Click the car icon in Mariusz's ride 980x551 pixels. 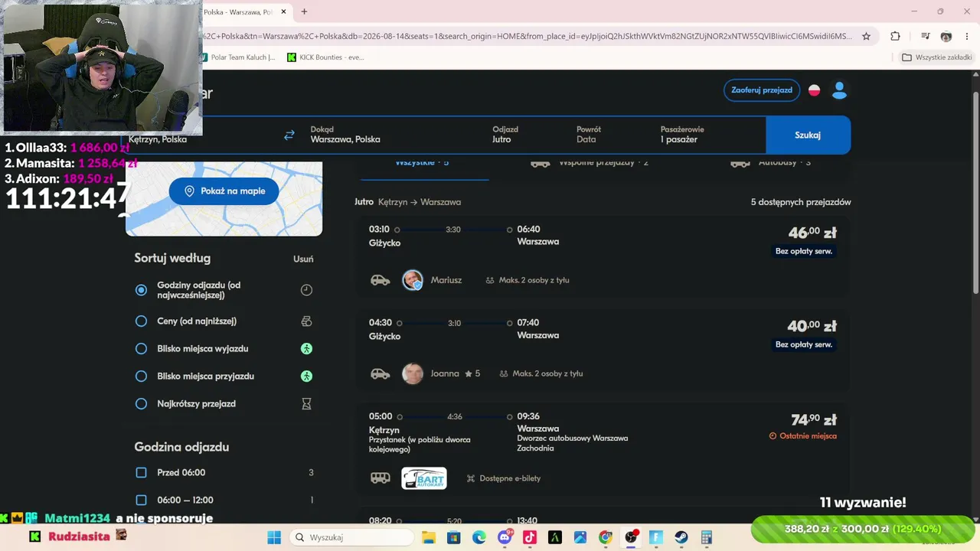coord(381,280)
